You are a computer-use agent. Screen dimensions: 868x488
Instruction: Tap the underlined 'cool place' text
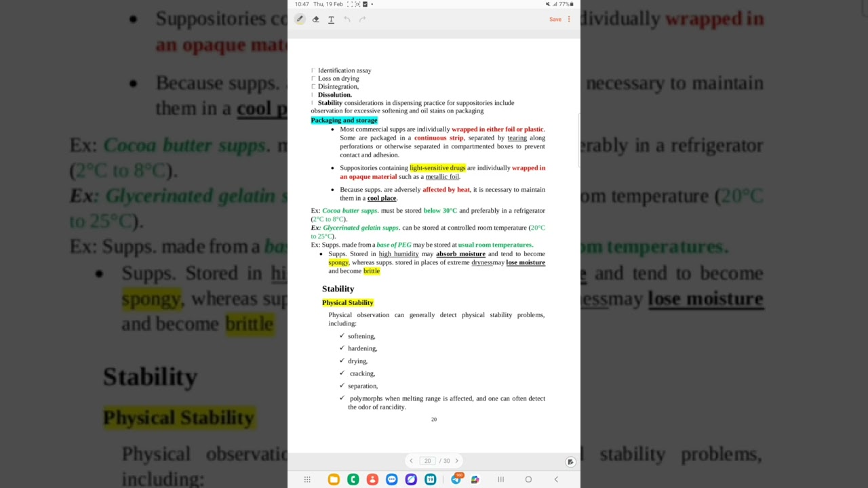[381, 199]
